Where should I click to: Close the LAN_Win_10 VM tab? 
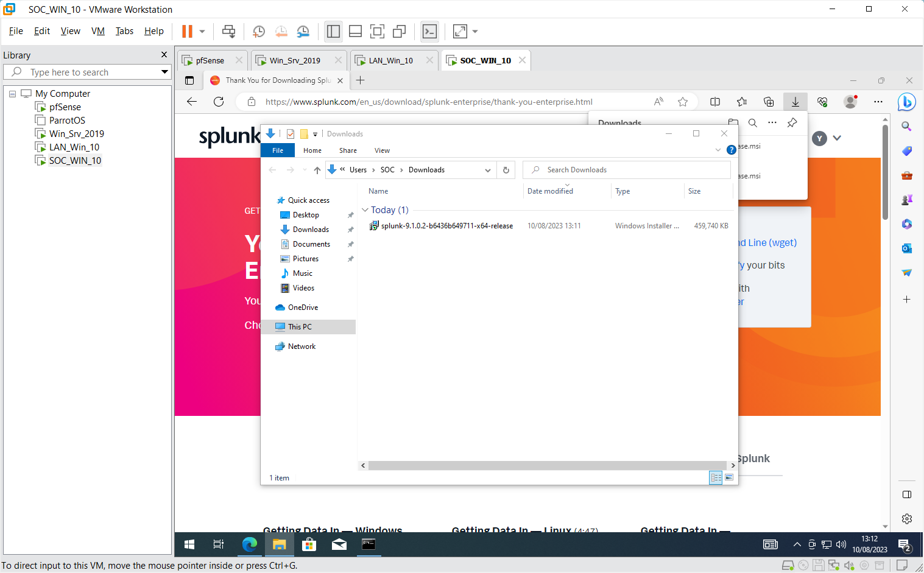tap(429, 60)
